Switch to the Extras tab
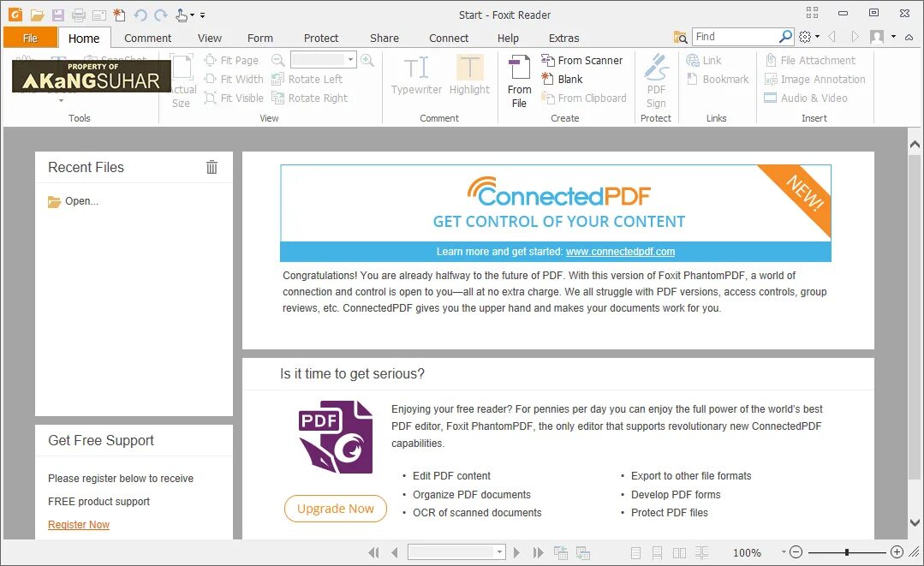 tap(564, 39)
